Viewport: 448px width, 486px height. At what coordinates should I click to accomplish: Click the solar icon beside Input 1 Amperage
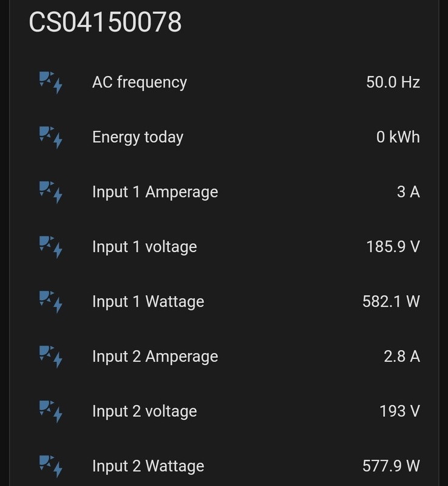point(50,192)
